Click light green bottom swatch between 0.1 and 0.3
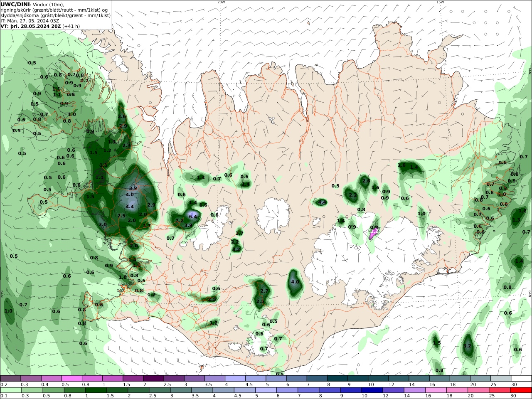The image size is (532, 399). point(11,390)
